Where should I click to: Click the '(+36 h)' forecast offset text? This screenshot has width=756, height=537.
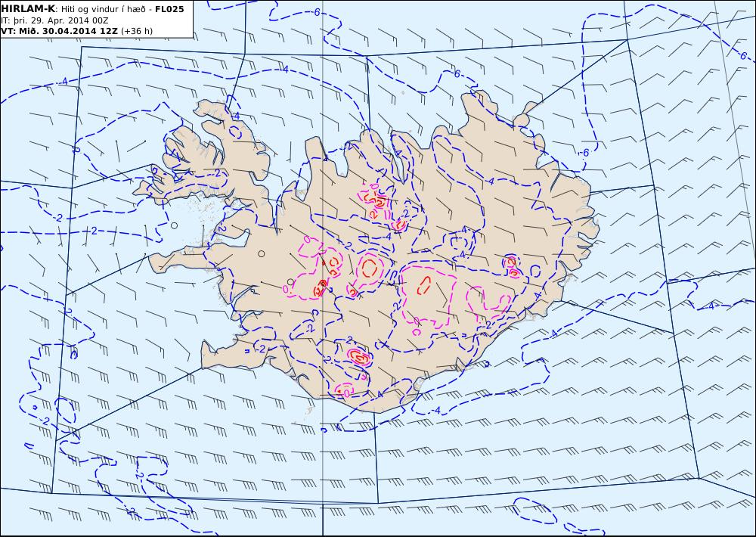click(x=136, y=31)
